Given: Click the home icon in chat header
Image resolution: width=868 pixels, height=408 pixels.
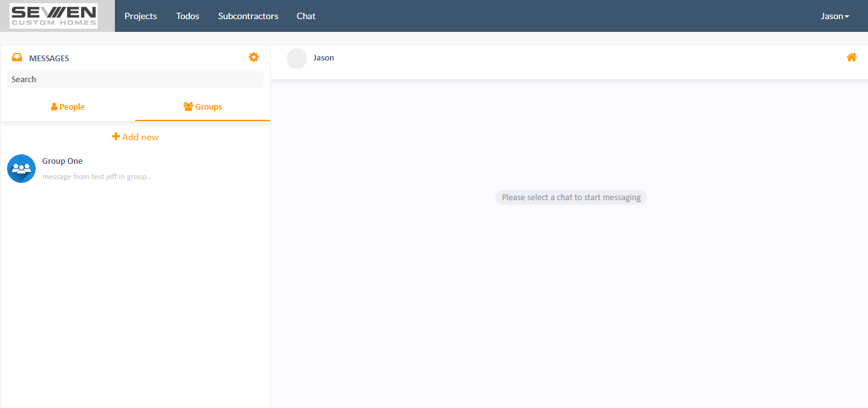Looking at the screenshot, I should 851,57.
